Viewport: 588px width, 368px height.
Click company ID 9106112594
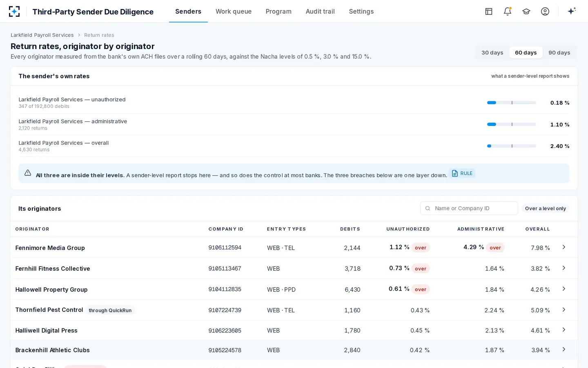[225, 248]
